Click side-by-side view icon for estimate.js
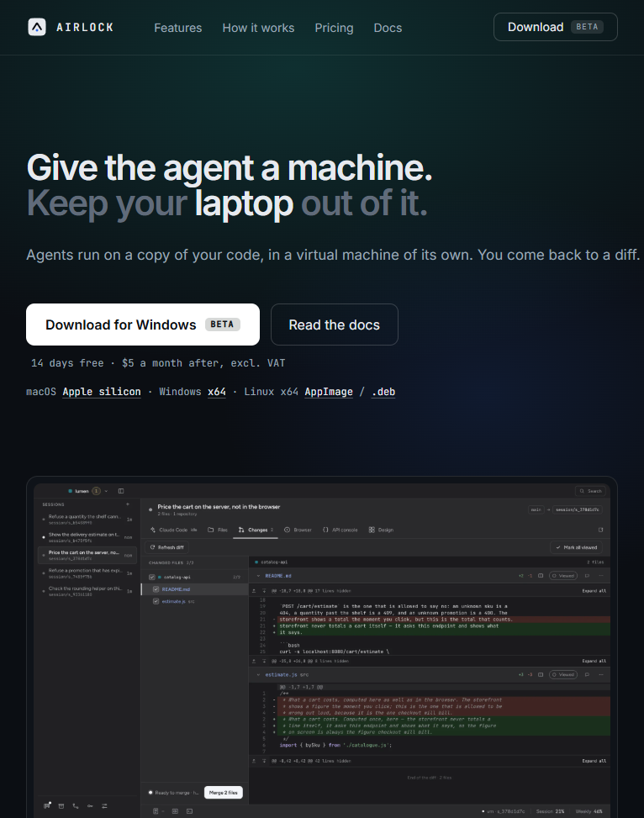This screenshot has width=644, height=818. tap(541, 674)
